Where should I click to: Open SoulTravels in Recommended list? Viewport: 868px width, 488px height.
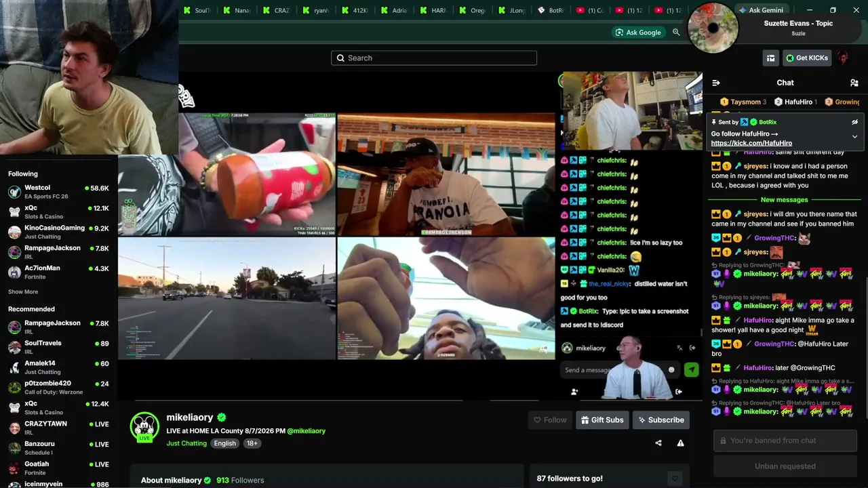click(x=58, y=347)
